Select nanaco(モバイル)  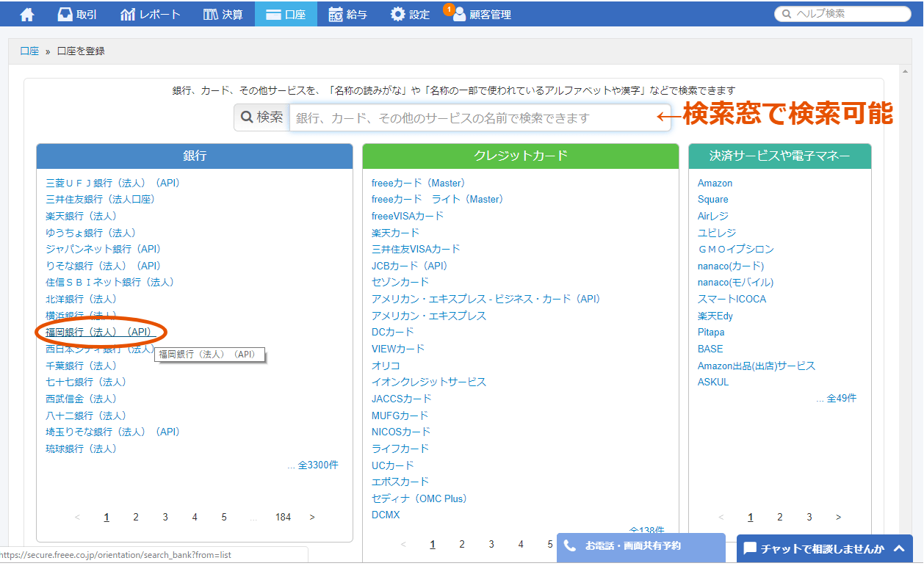point(735,282)
